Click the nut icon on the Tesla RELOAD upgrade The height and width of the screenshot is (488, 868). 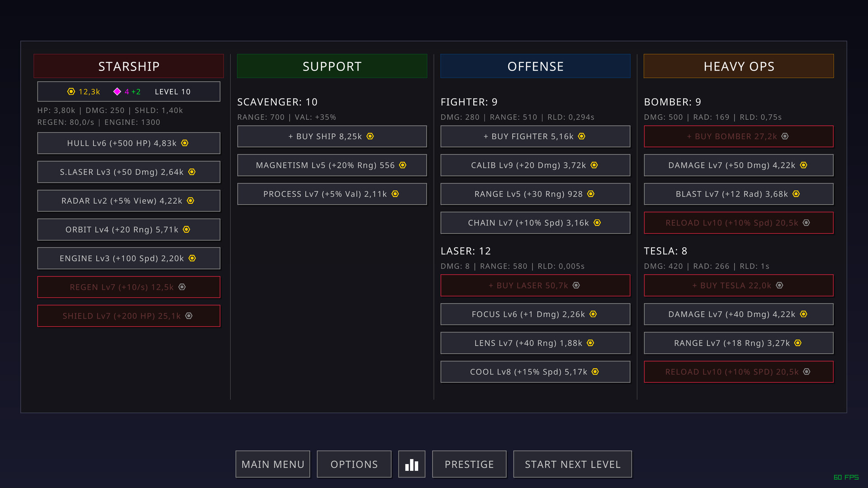(x=807, y=372)
